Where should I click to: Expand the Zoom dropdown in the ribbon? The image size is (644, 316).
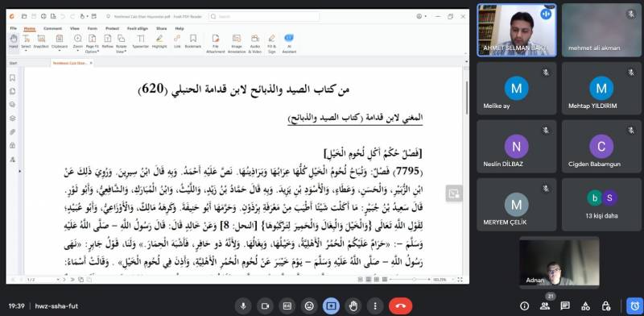pyautogui.click(x=77, y=43)
